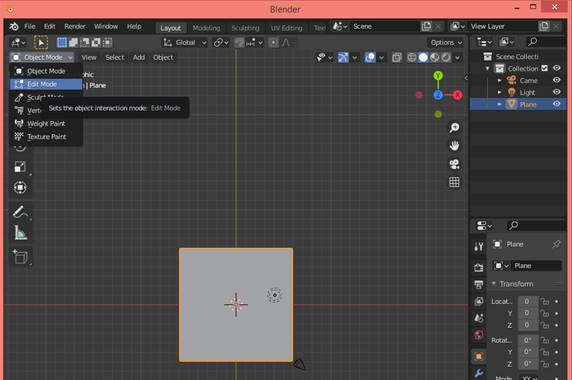
Task: Open the Tool properties tab icon
Action: point(479,247)
